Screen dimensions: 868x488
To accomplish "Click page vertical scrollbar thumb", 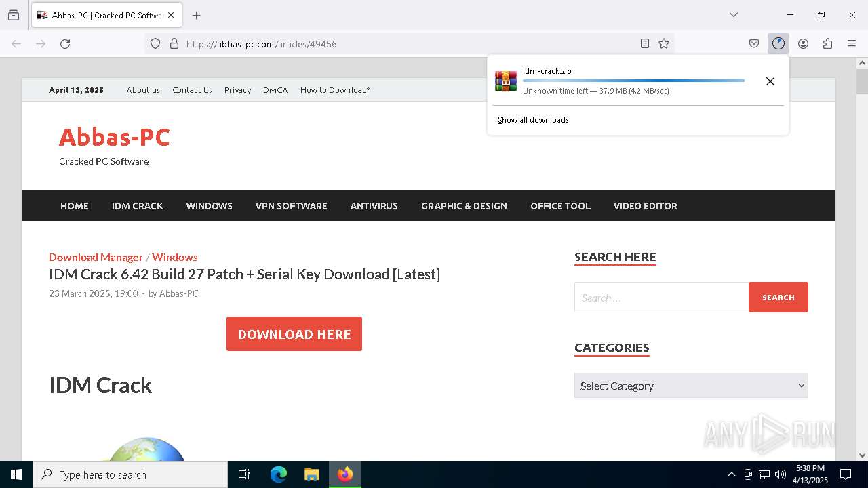I will tap(862, 81).
